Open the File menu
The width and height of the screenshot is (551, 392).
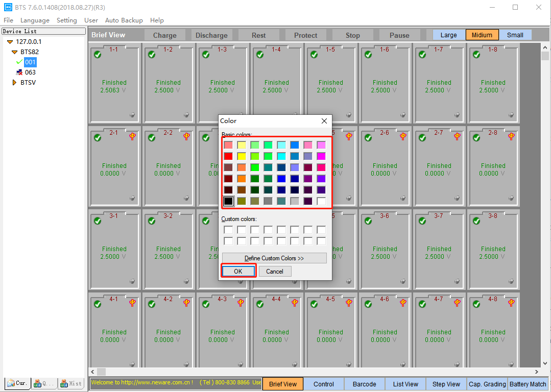coord(9,20)
